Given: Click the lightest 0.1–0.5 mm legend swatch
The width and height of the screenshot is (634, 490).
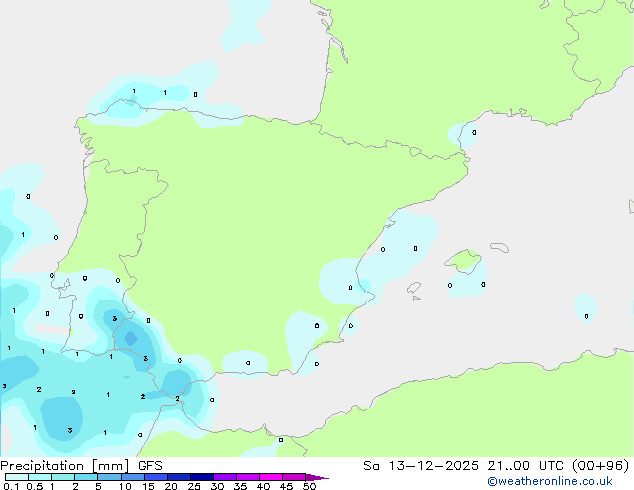Looking at the screenshot, I should click(17, 477).
